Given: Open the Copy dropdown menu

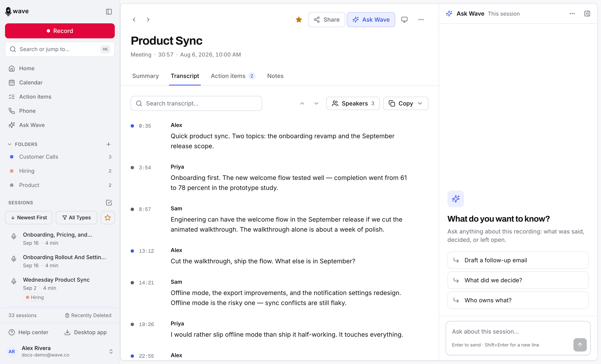Looking at the screenshot, I should pos(406,104).
